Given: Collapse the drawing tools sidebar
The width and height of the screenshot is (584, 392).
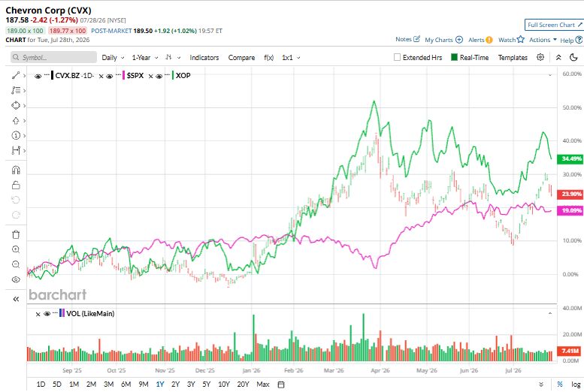Looking at the screenshot, I should [16, 299].
